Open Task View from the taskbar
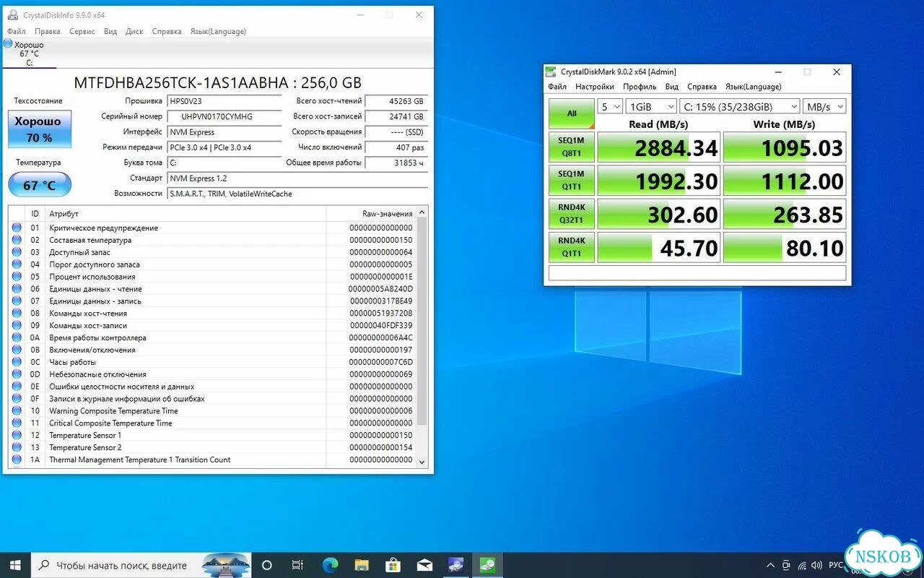The height and width of the screenshot is (578, 924). pyautogui.click(x=297, y=565)
